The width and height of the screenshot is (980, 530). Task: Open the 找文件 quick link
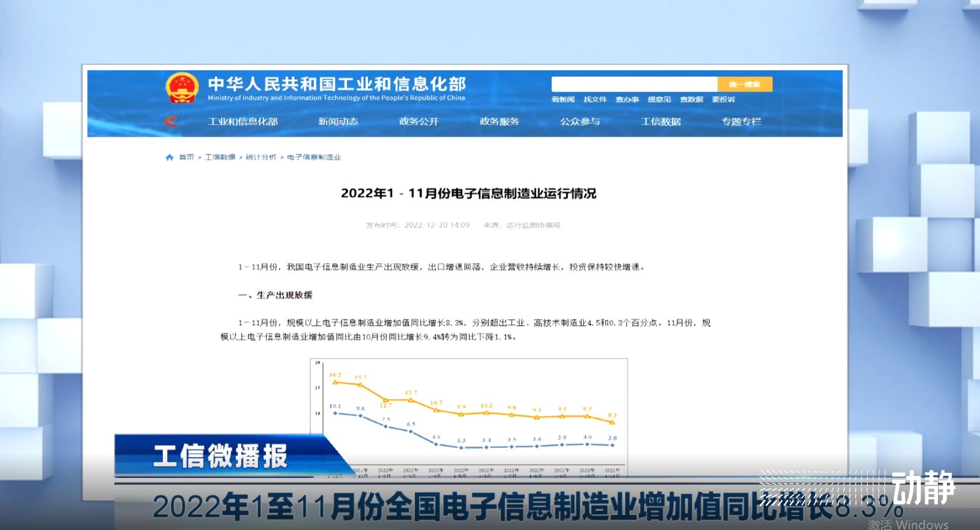click(x=595, y=100)
